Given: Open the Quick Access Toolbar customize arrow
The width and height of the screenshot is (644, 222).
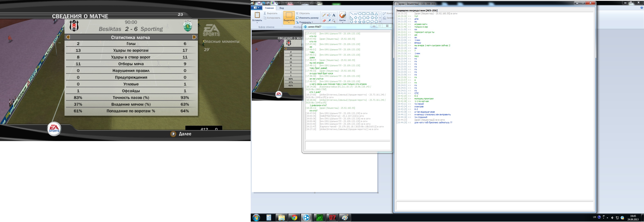Looking at the screenshot, I should (277, 3).
